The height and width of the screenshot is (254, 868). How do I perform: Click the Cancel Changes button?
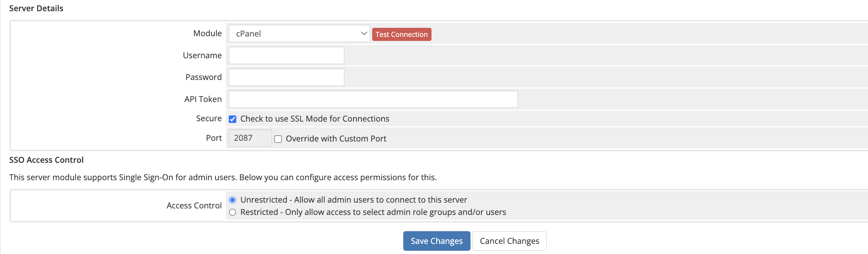(x=510, y=241)
